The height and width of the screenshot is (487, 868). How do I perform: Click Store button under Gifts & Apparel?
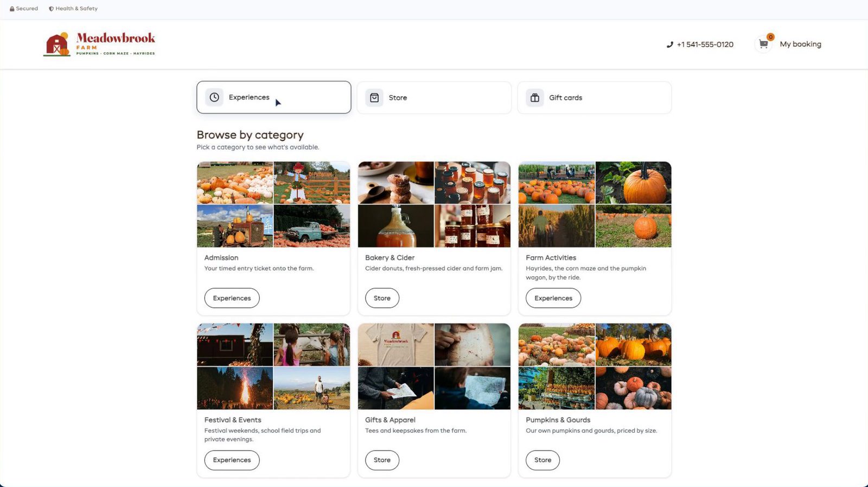(382, 460)
